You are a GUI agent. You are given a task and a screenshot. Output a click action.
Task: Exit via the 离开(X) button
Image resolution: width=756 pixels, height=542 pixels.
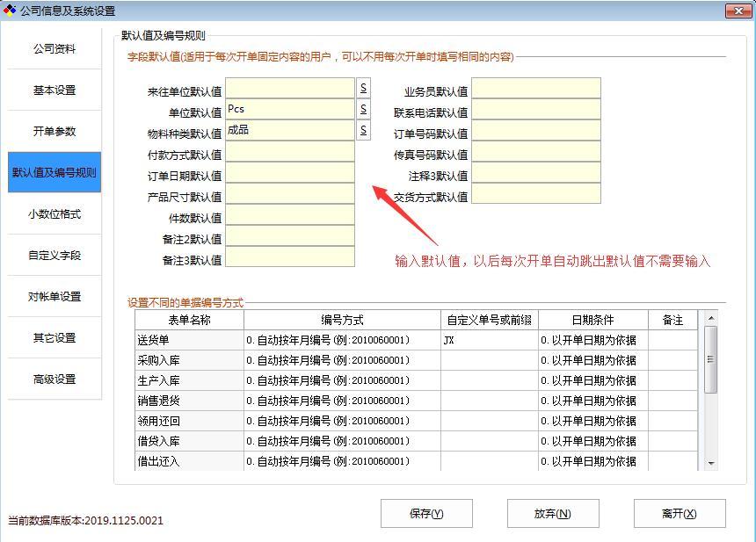point(680,514)
